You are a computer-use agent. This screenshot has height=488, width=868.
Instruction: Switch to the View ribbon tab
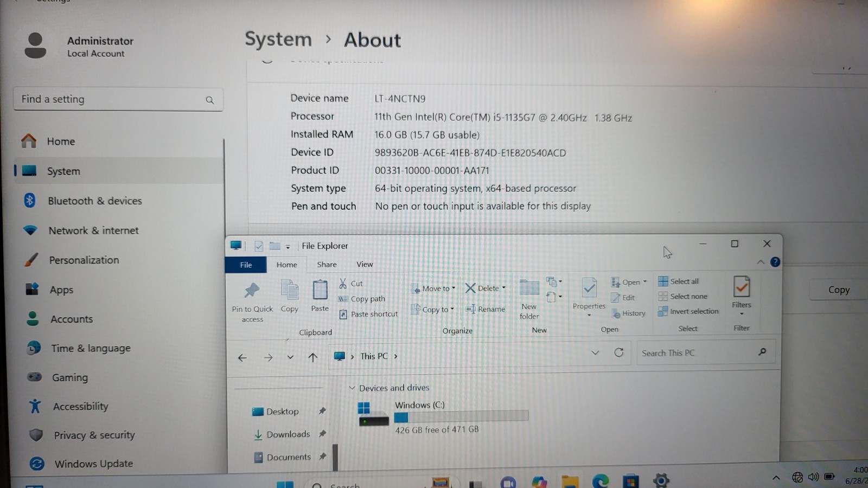365,265
